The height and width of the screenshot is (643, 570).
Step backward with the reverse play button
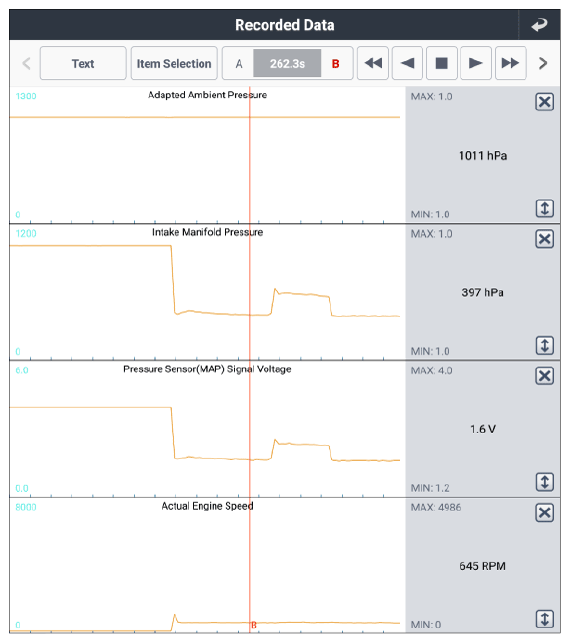click(x=407, y=63)
